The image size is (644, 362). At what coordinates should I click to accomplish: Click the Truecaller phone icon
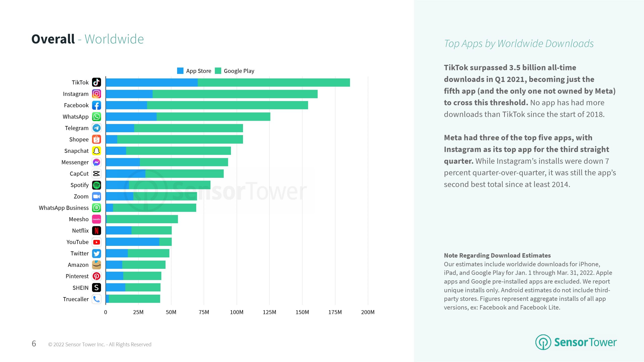pos(96,299)
